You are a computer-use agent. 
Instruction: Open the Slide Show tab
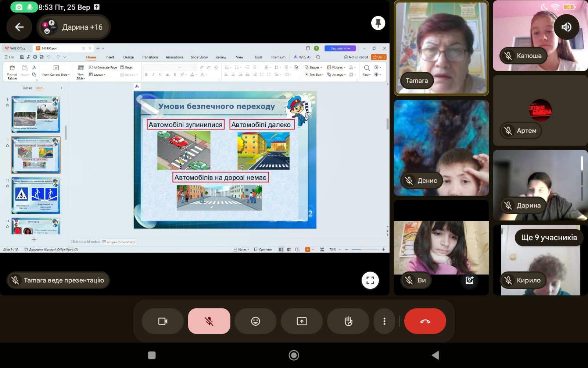(x=199, y=57)
